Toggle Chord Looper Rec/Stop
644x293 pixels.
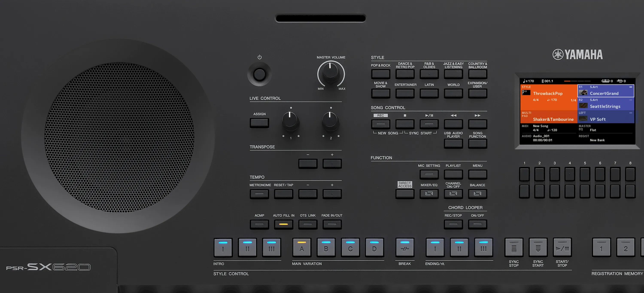click(x=453, y=224)
